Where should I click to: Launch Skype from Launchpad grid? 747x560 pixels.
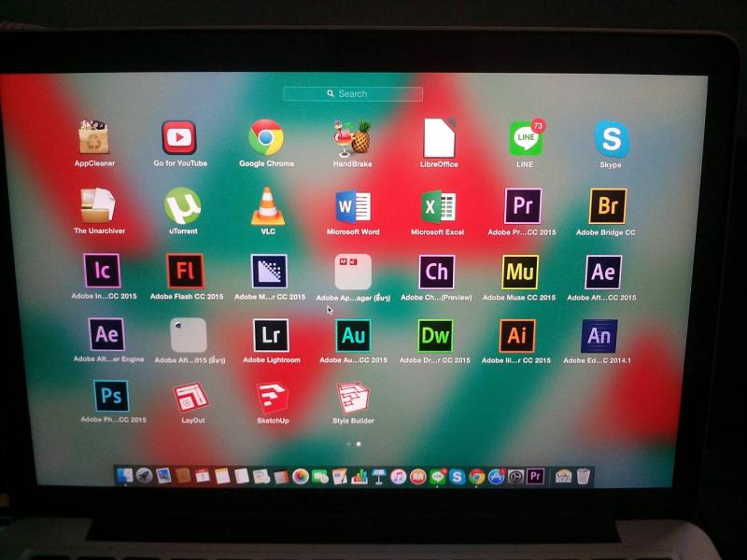pos(612,139)
